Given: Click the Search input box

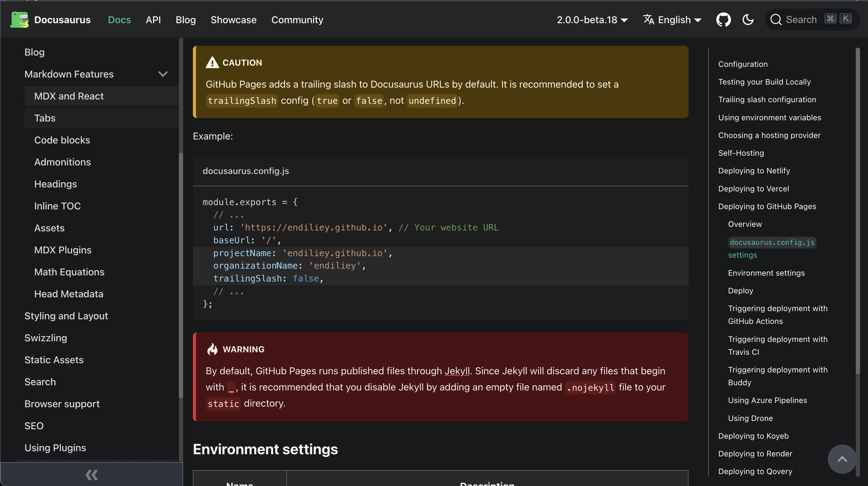Looking at the screenshot, I should click(812, 20).
